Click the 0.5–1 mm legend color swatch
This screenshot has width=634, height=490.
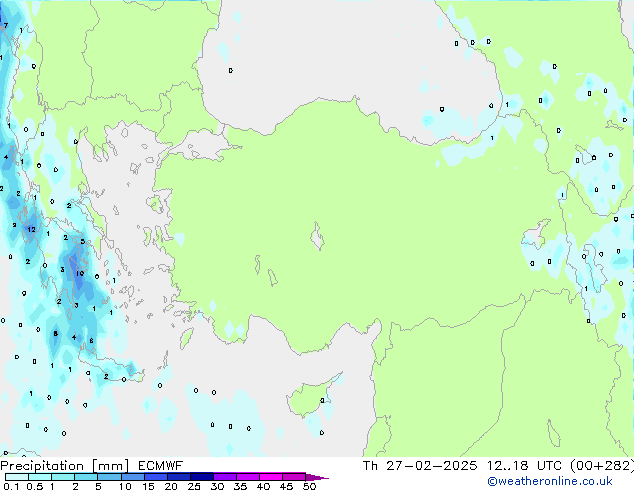(x=40, y=477)
